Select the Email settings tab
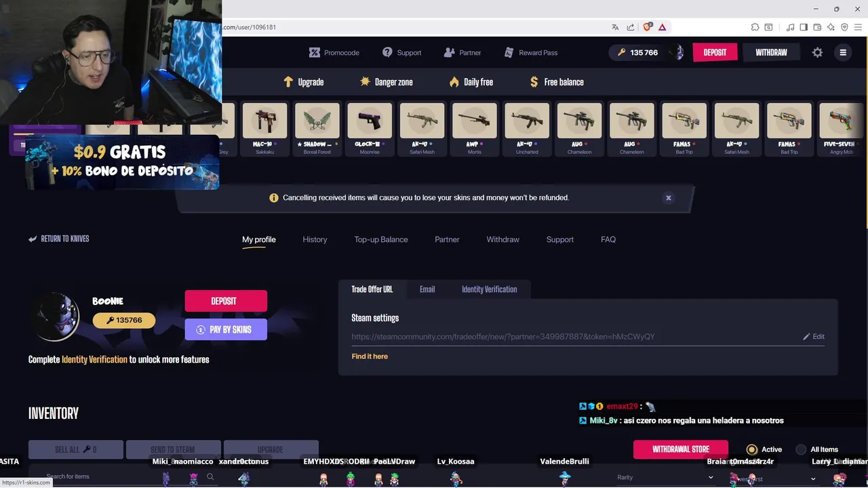868x488 pixels. point(427,289)
